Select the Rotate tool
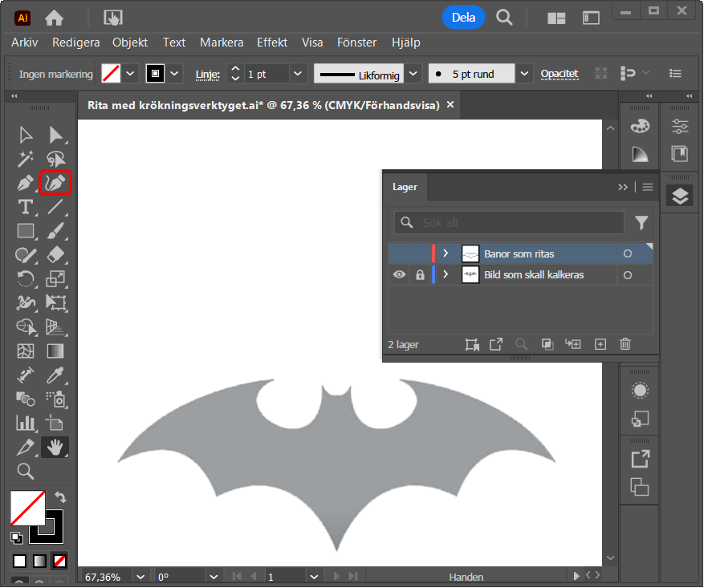 coord(26,279)
